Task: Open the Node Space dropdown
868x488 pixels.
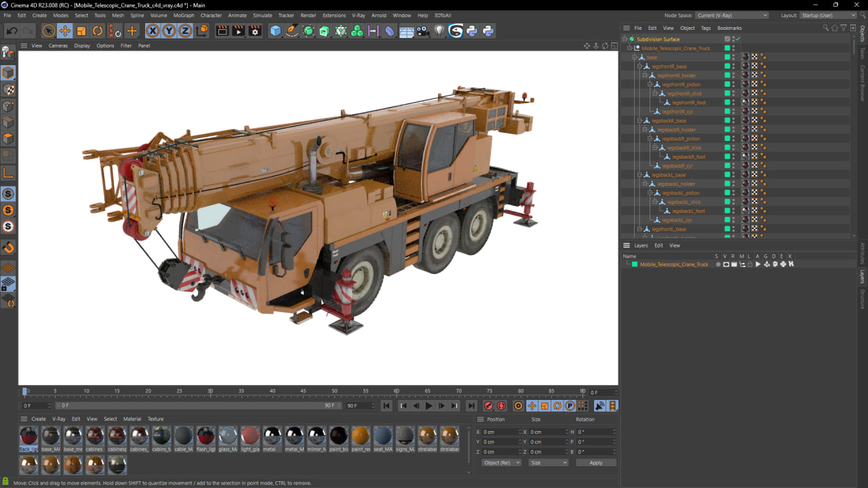Action: (732, 16)
